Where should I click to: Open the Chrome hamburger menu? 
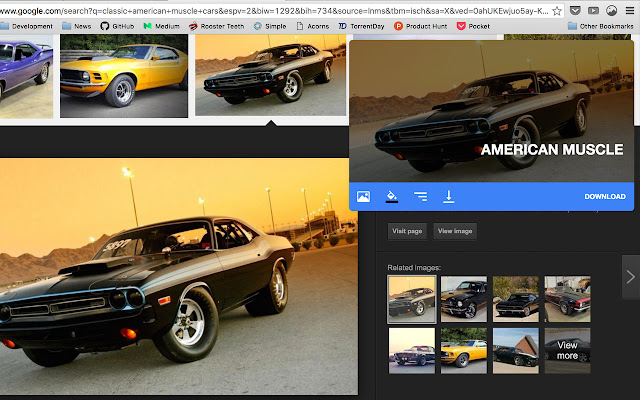point(630,11)
